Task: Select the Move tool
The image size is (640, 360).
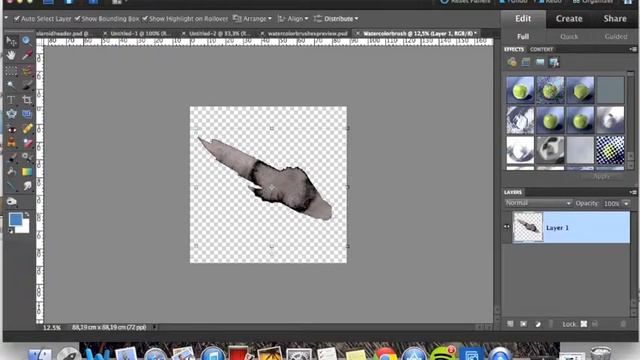Action: click(11, 41)
